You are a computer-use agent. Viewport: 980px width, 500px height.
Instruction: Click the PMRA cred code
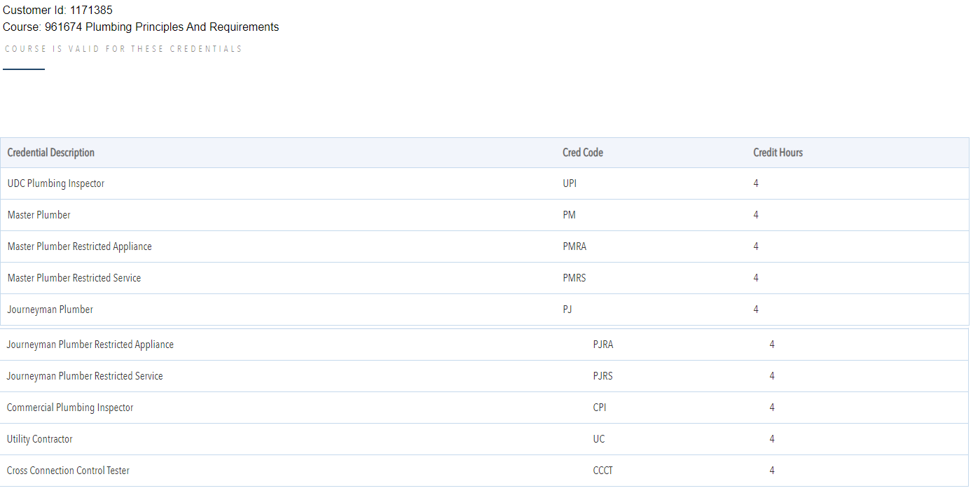tap(574, 246)
